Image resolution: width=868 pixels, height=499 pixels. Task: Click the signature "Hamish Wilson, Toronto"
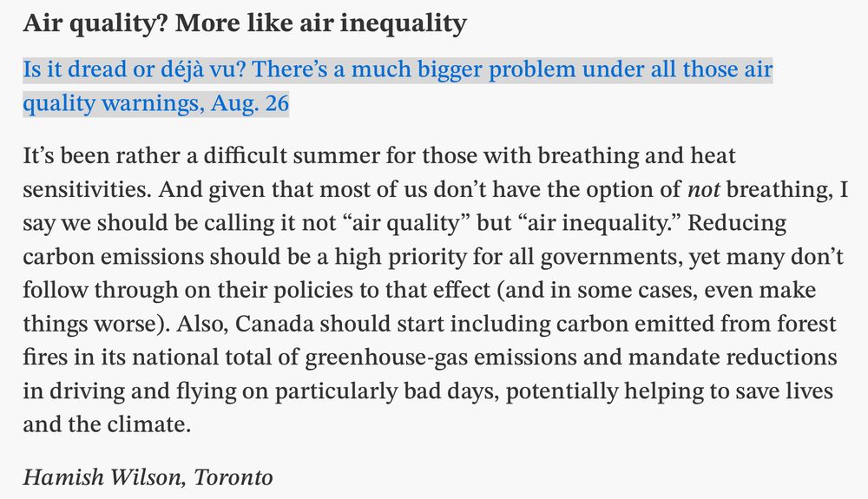coord(148,477)
